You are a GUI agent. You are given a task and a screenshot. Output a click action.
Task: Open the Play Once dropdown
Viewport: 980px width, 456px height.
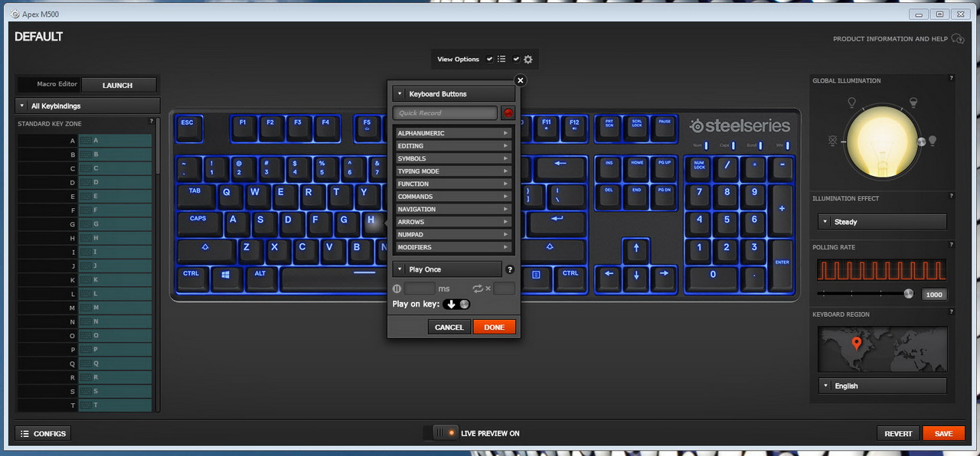click(x=447, y=269)
